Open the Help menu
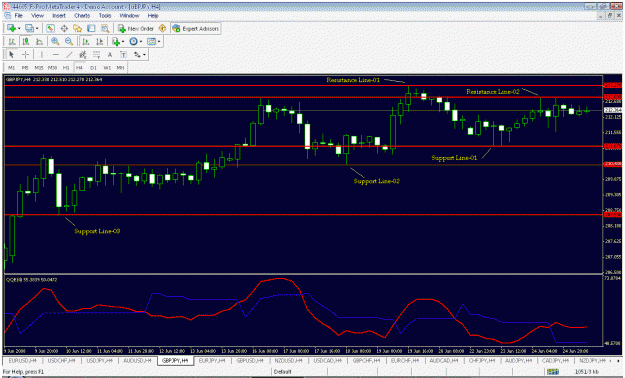Image resolution: width=625 pixels, height=378 pixels. pos(153,16)
